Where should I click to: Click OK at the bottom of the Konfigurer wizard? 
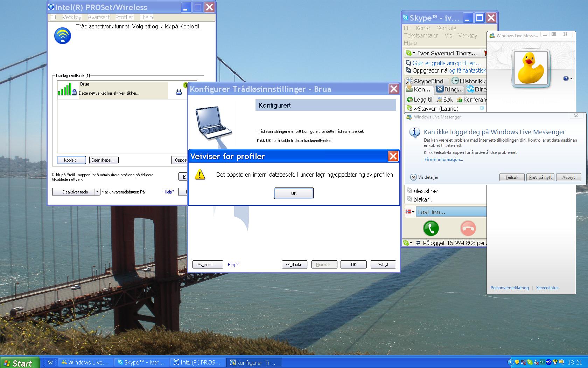coord(353,265)
